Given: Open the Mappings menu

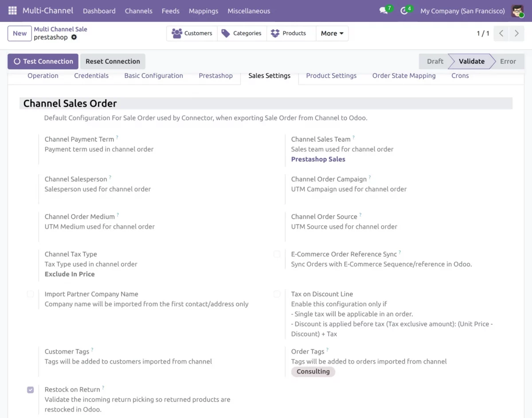Looking at the screenshot, I should point(203,11).
